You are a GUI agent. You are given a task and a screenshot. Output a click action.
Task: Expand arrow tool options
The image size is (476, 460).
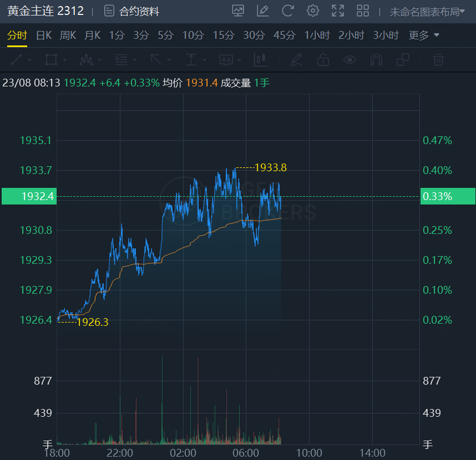click(169, 60)
